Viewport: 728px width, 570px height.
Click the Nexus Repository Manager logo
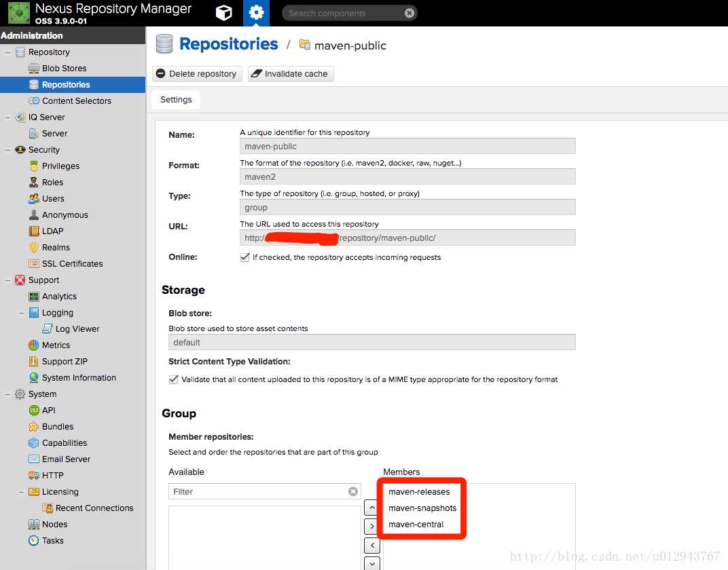[x=19, y=13]
